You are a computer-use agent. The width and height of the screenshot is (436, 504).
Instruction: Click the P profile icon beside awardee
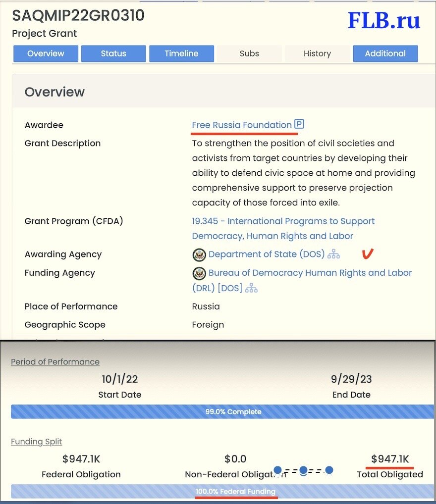click(299, 124)
